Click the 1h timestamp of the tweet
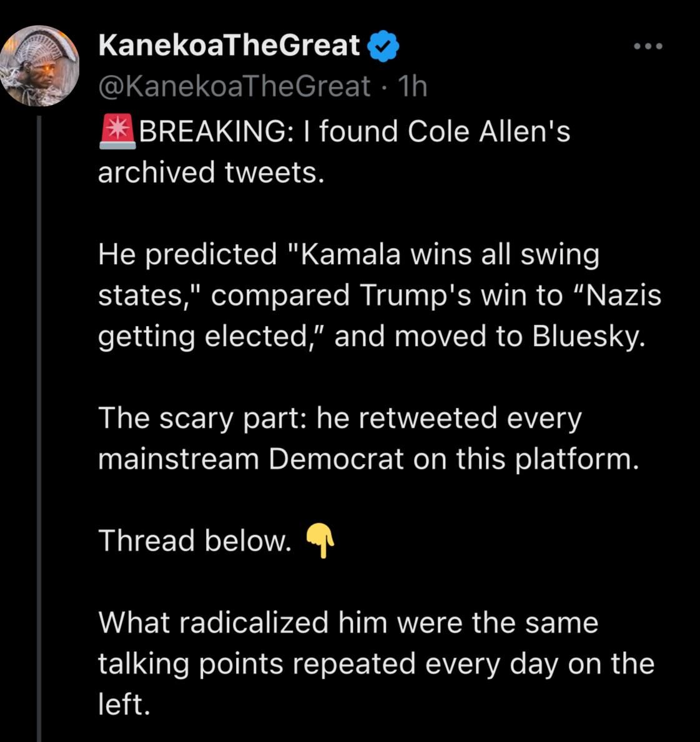Viewport: 700px width, 742px height. (x=413, y=86)
